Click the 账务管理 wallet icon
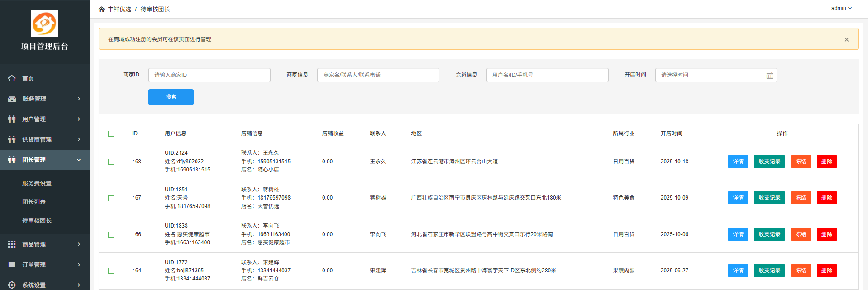 coord(12,99)
